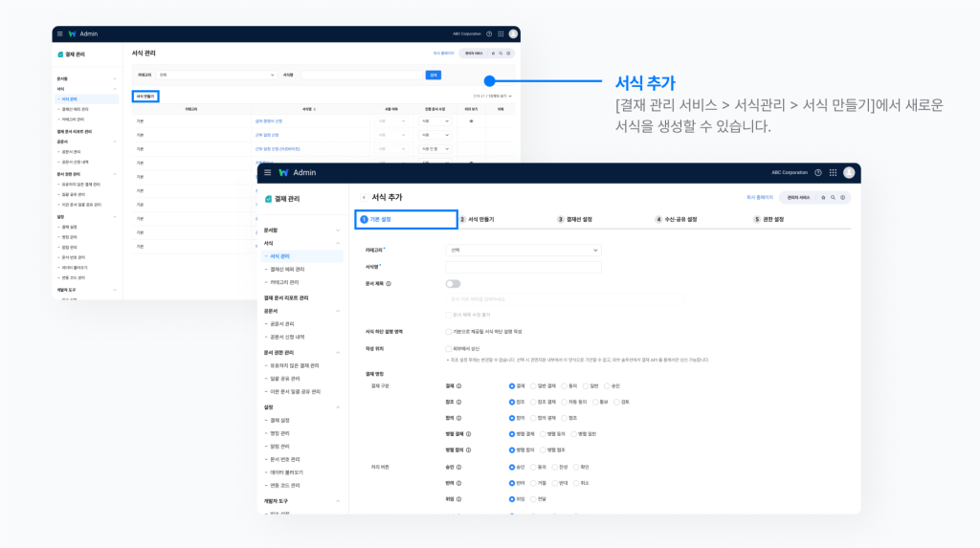
Task: Click info icon beside 문서 제목 label
Action: point(388,284)
